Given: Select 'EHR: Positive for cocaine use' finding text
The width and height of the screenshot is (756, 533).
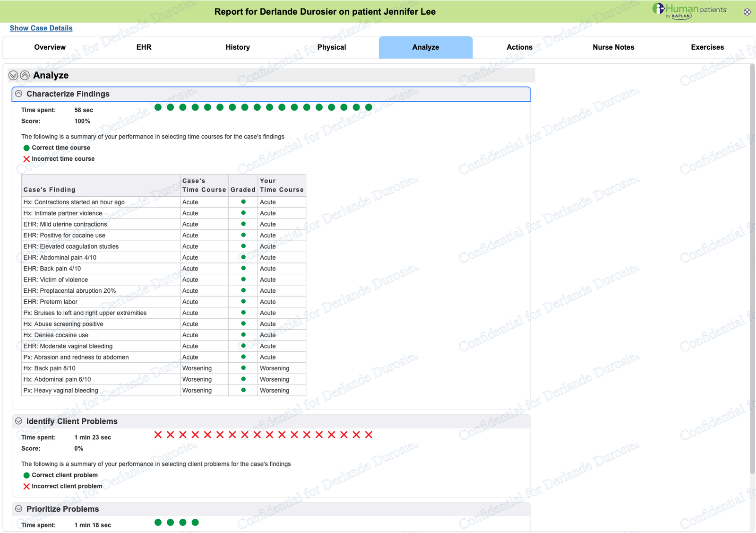Looking at the screenshot, I should (x=65, y=236).
